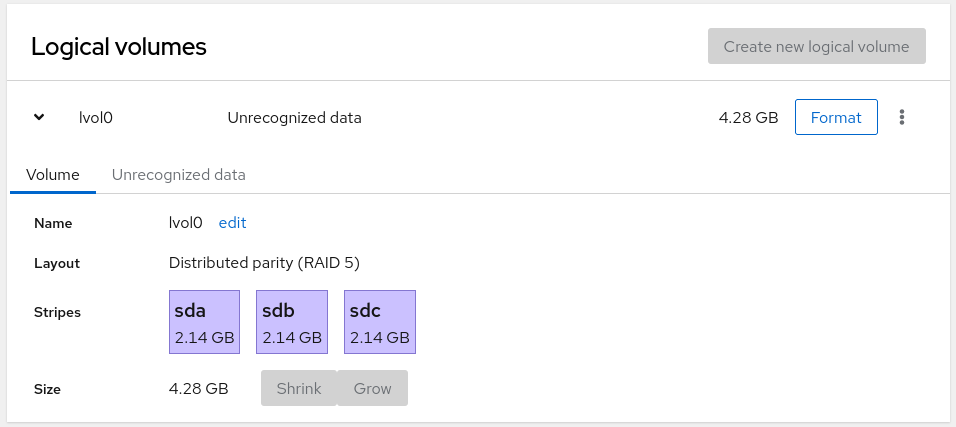
Task: Click the 4.28 GB size beside Format
Action: click(x=748, y=117)
